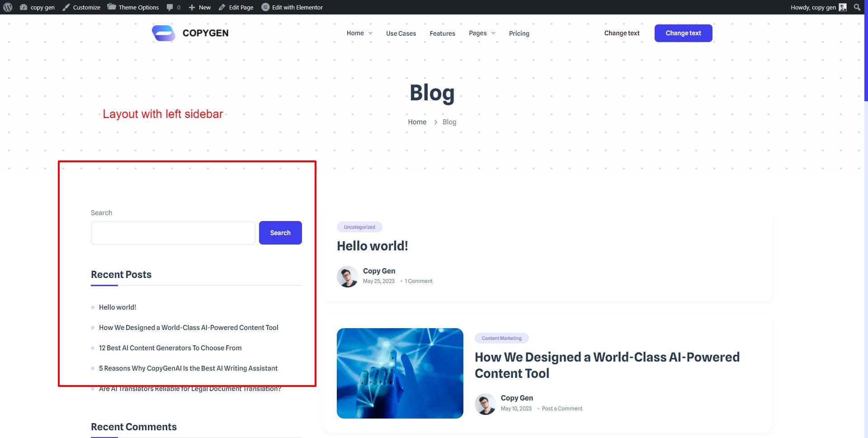This screenshot has width=868, height=438.
Task: Open Use Cases in the navigation
Action: 401,33
